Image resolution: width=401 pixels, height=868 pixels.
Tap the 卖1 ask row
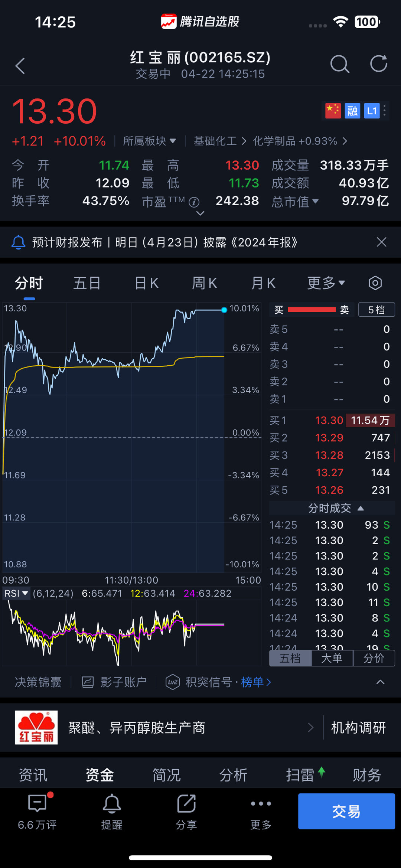[x=332, y=399]
